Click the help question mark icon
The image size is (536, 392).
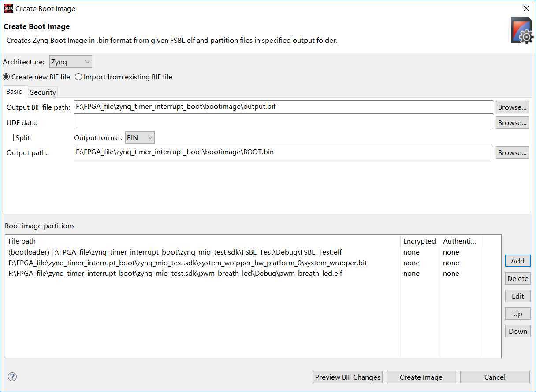[12, 377]
